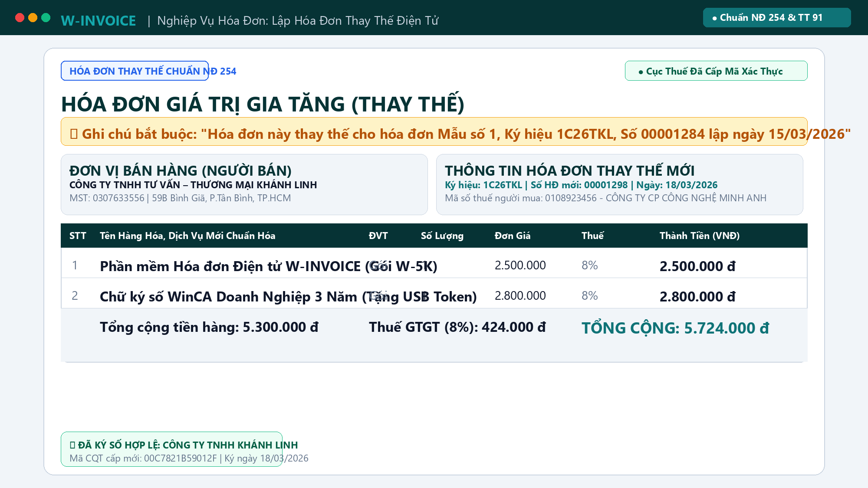
Task: Click the '8%' tax cell in row 1
Action: coord(590,265)
